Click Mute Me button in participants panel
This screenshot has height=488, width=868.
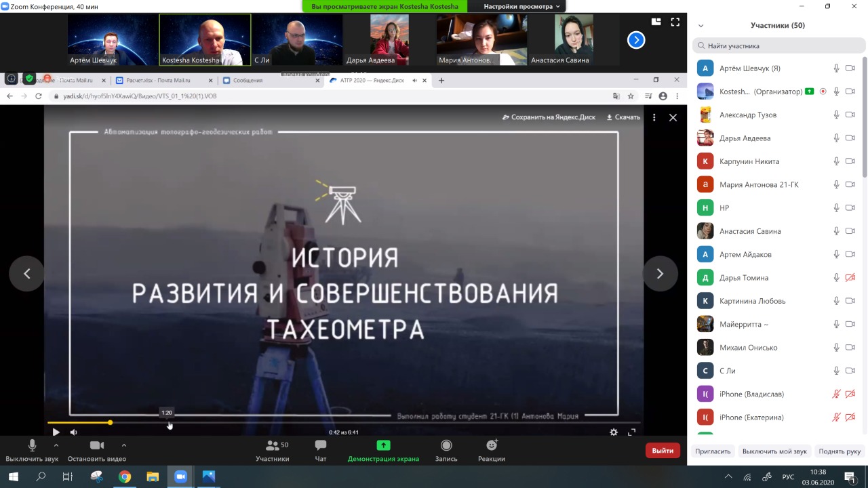pyautogui.click(x=774, y=451)
